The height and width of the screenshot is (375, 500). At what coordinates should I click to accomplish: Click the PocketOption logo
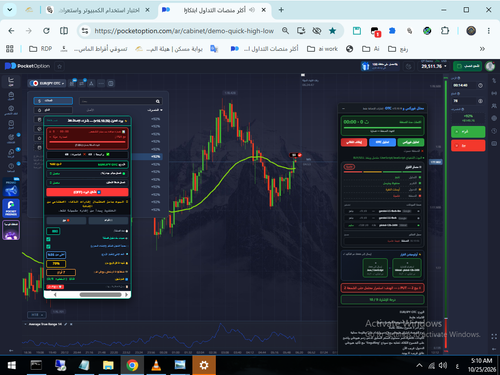point(27,66)
